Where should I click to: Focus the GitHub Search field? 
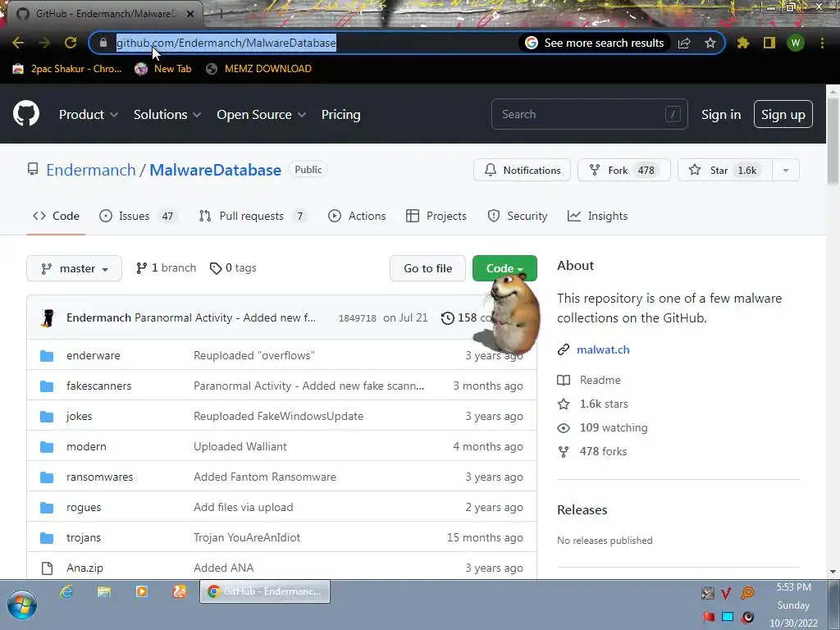[x=589, y=114]
